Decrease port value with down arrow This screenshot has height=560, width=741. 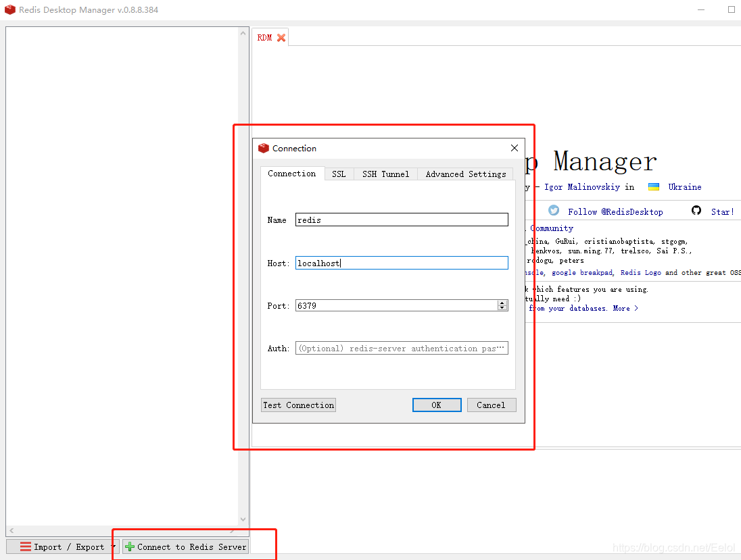(502, 308)
